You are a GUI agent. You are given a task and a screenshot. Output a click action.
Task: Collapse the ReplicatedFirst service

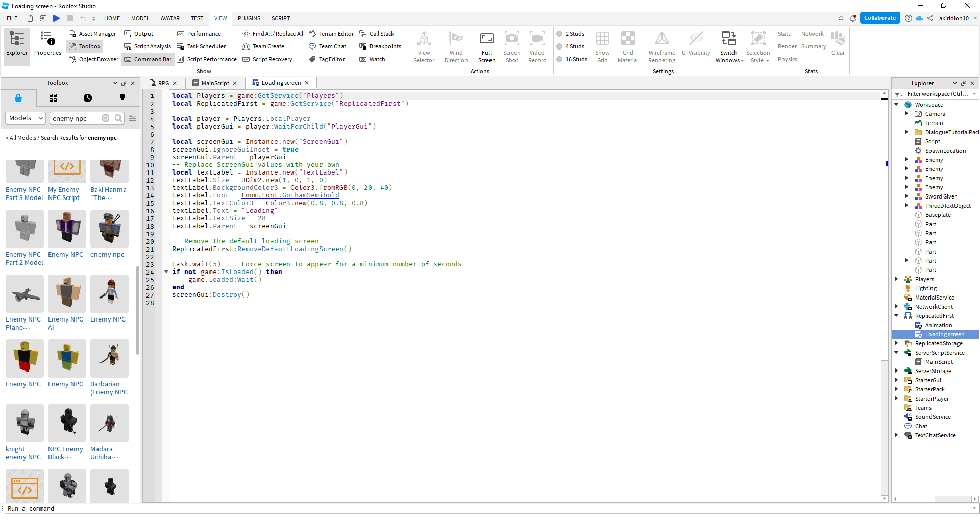897,316
